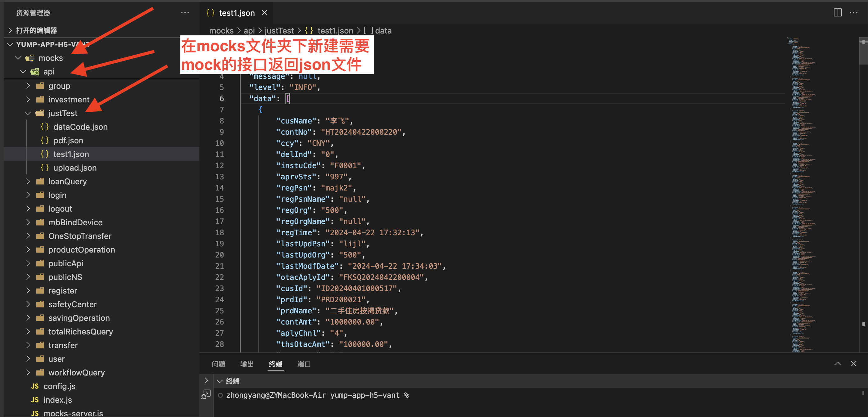Screen dimensions: 868x417
Task: Click api in the breadcrumb
Action: [x=249, y=31]
